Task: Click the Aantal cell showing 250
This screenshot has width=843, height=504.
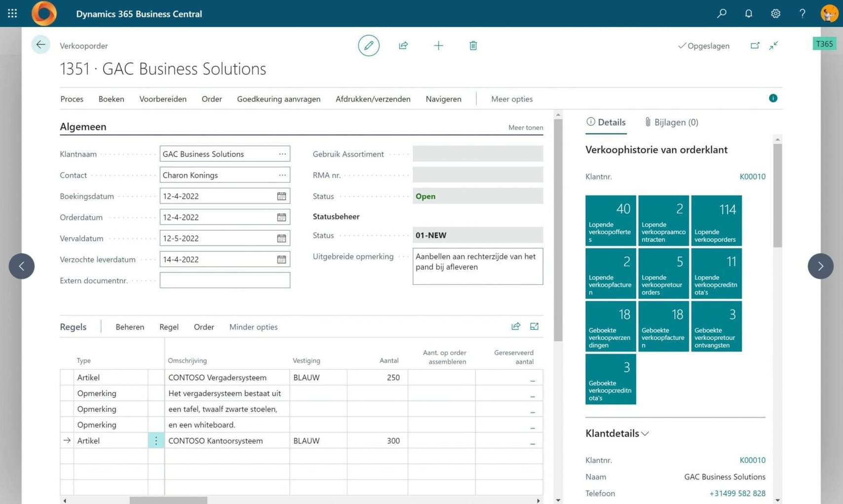Action: 378,377
